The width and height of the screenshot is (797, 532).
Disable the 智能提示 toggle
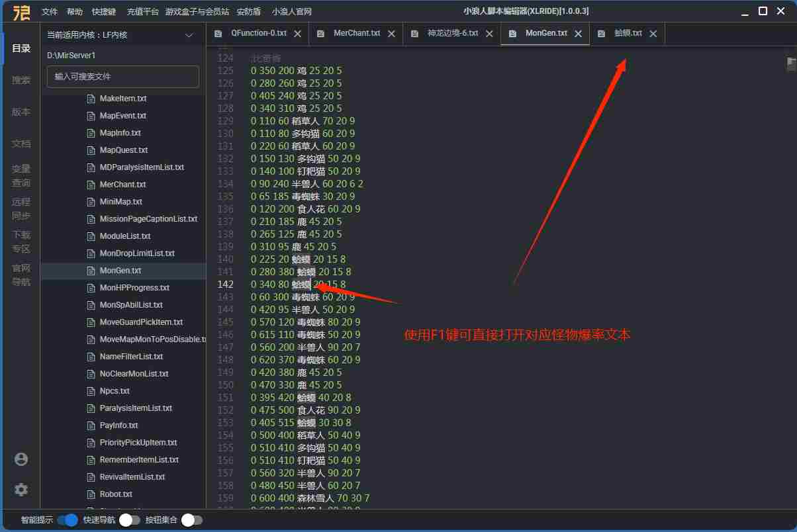click(67, 520)
